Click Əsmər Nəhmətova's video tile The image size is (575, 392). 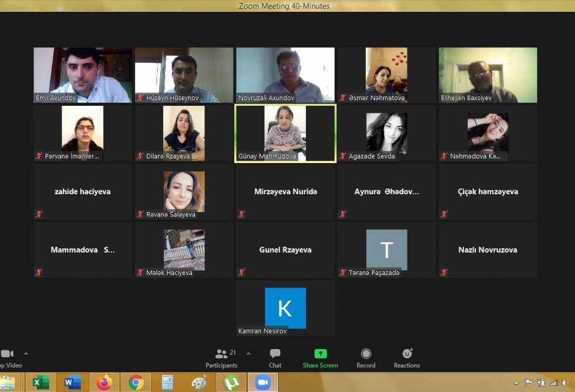pyautogui.click(x=386, y=75)
